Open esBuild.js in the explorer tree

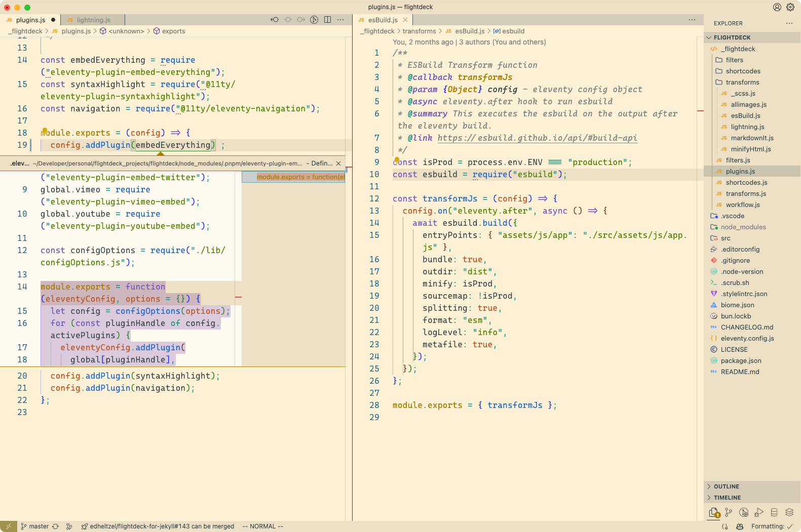752,115
